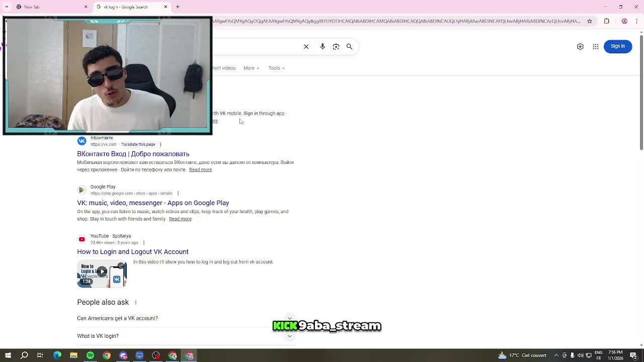The image size is (644, 362).
Task: Close the 'vk login - Google Search' tab
Action: (x=166, y=7)
